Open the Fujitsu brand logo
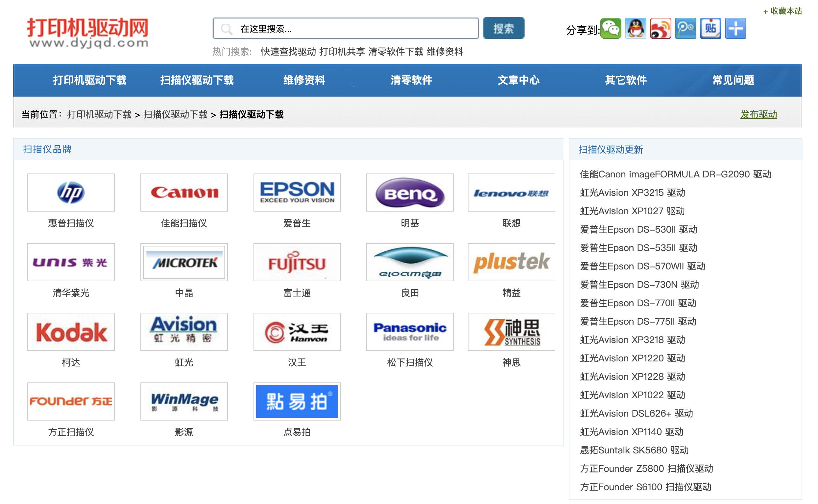The width and height of the screenshot is (818, 504). 297,262
